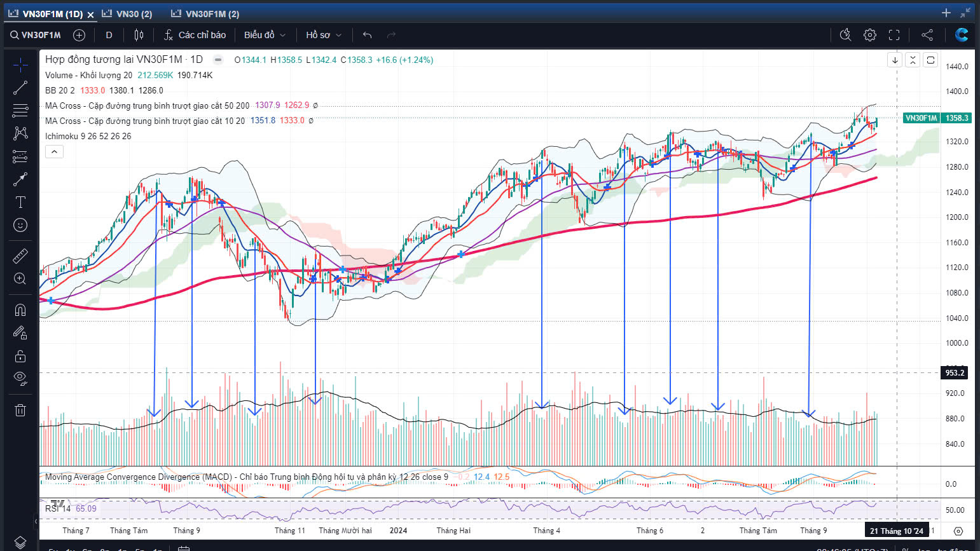This screenshot has height=551, width=980.
Task: Move pane down with arrow button
Action: [x=895, y=60]
